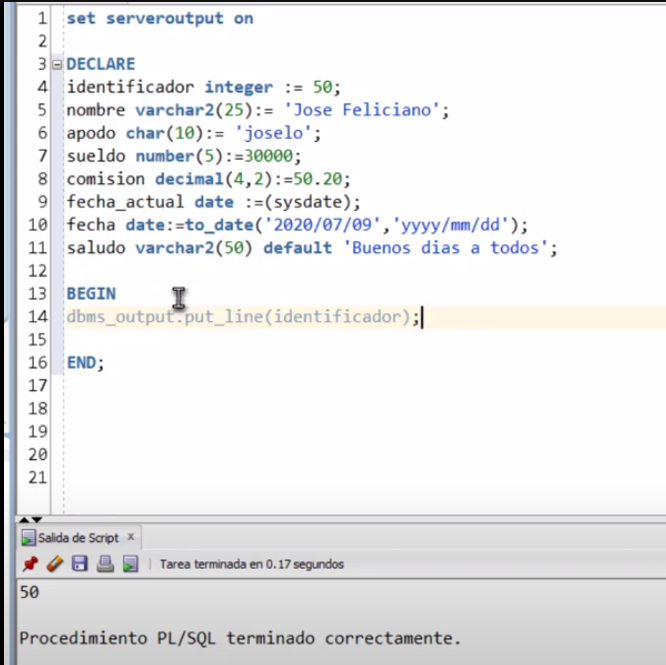Click 'Procedimiento PL/SQL terminado correctamente.' message

pos(240,638)
